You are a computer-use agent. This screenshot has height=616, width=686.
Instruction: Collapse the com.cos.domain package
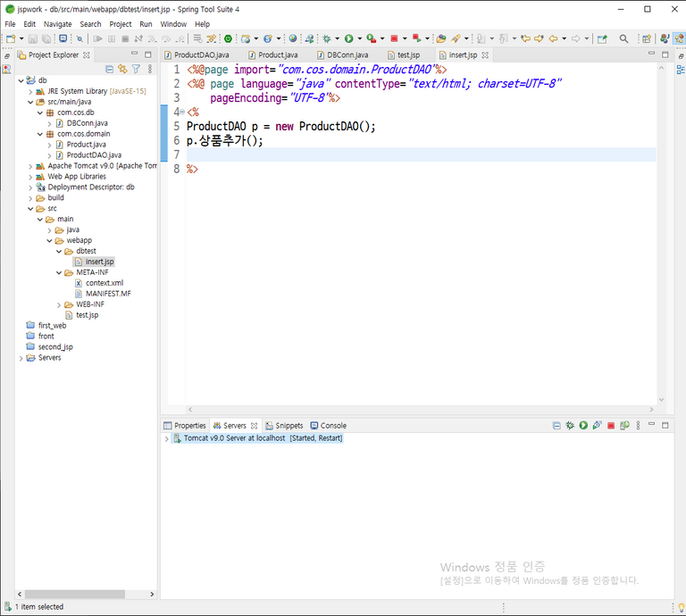click(x=40, y=134)
